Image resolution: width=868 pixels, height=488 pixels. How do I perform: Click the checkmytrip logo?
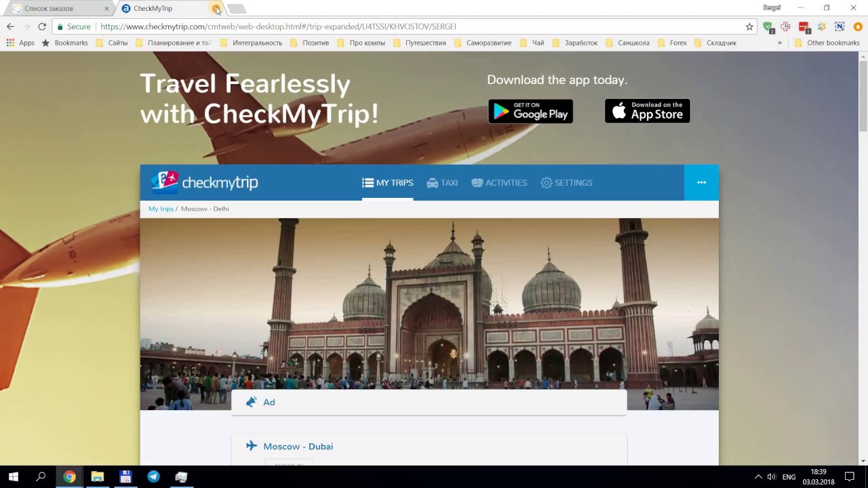tap(204, 182)
